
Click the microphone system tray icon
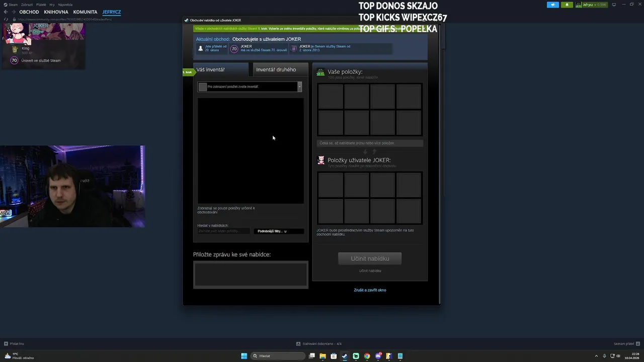click(604, 356)
